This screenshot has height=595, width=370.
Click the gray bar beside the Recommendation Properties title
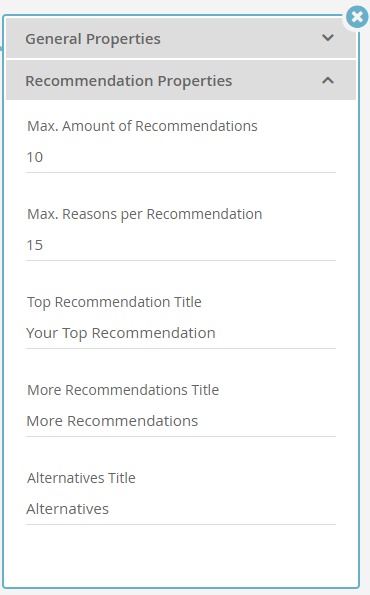pyautogui.click(x=277, y=81)
